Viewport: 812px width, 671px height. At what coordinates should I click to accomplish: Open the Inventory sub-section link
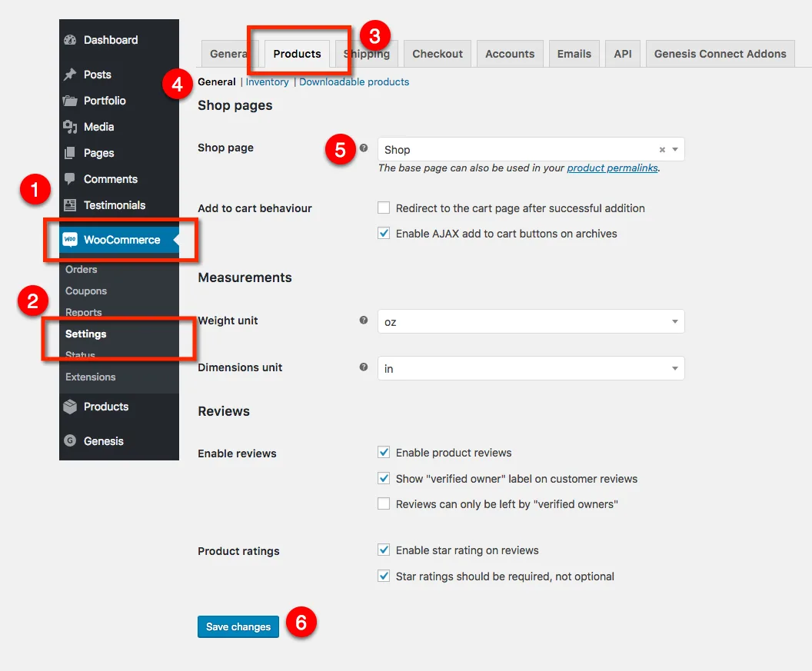click(268, 81)
